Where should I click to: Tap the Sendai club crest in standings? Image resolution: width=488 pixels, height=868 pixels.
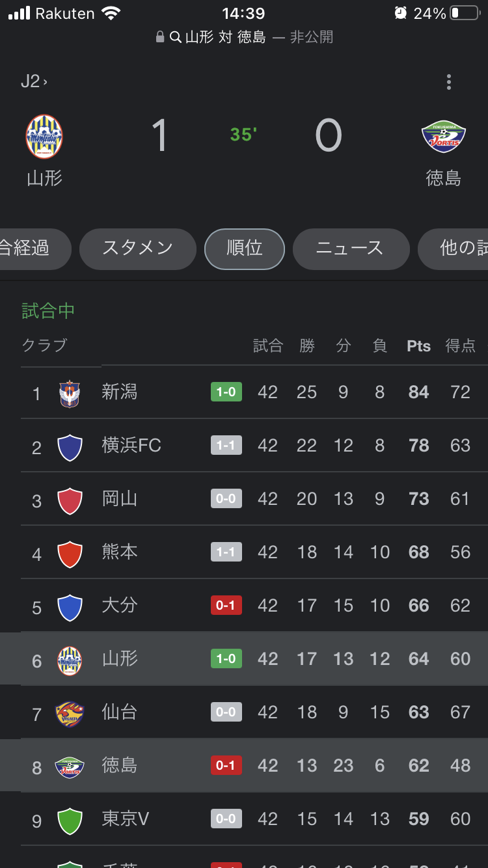point(70,714)
